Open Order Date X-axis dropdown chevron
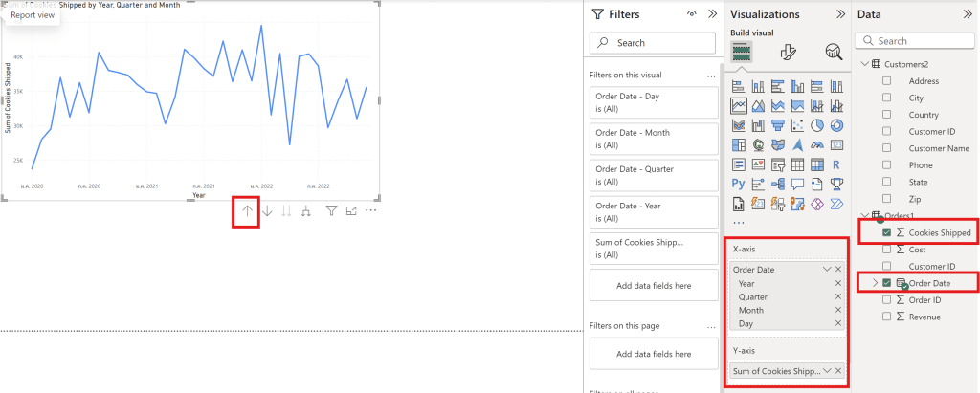 point(827,270)
